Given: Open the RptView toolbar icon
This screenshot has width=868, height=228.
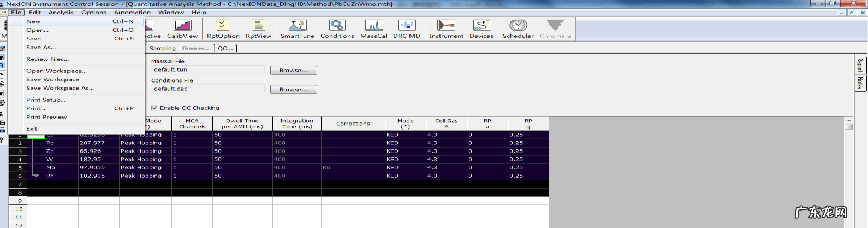Looking at the screenshot, I should pyautogui.click(x=258, y=28).
